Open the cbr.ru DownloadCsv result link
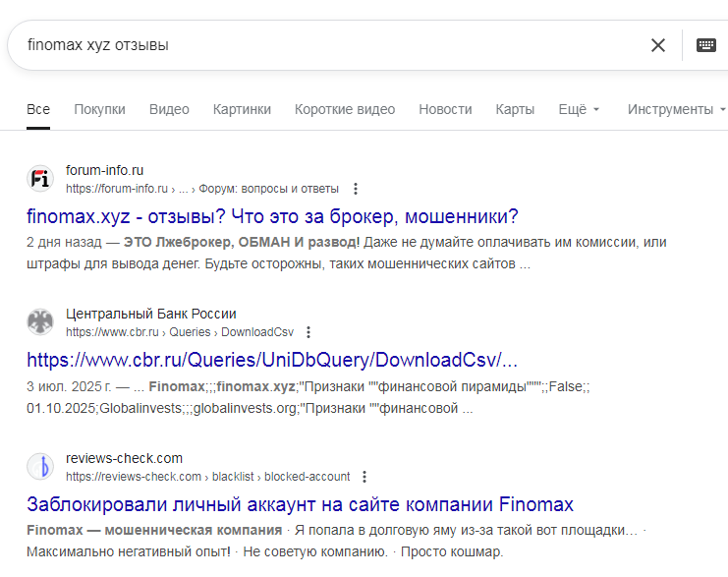Screen dimensions: 728x577 [x=272, y=359]
